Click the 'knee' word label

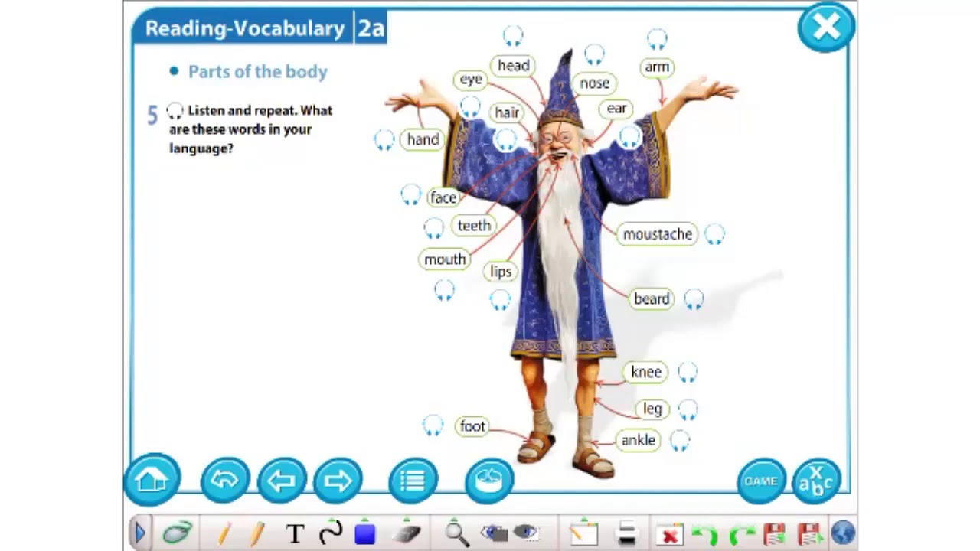pos(645,373)
